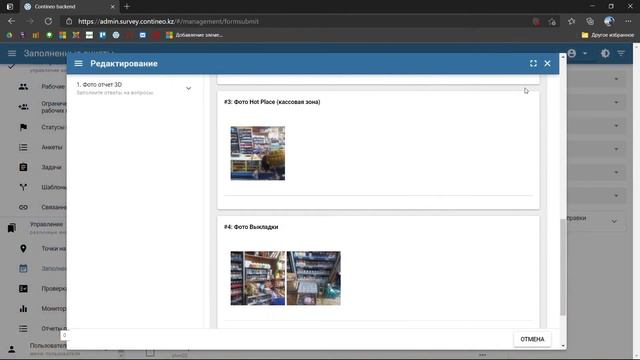640x360 pixels.
Task: Expand the '1. Фото отчет 3D' chevron
Action: coord(189,88)
